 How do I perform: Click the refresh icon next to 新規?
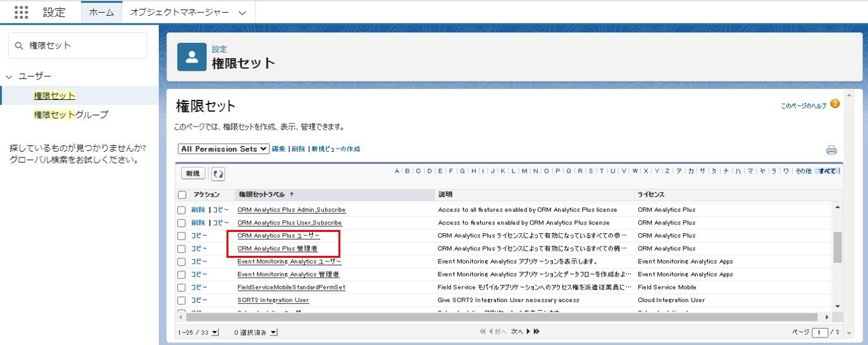click(x=218, y=174)
